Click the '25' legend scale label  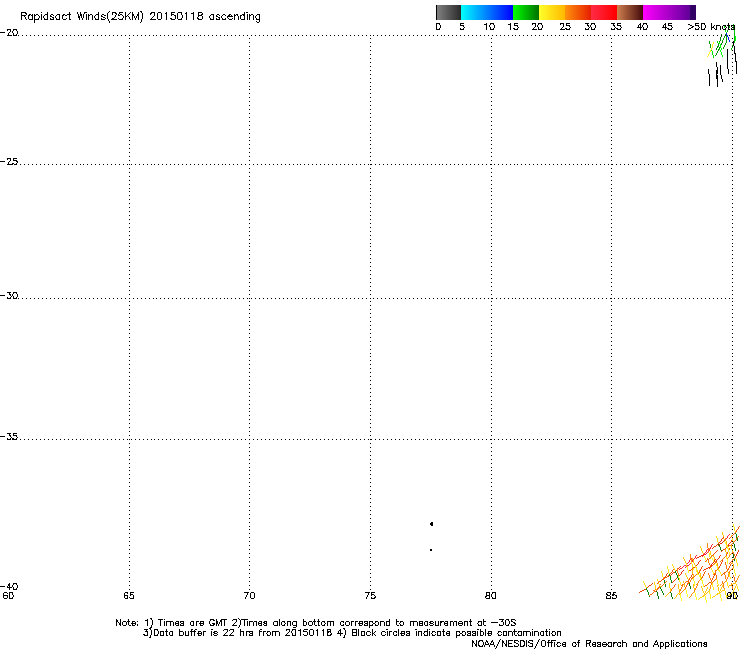[x=565, y=27]
